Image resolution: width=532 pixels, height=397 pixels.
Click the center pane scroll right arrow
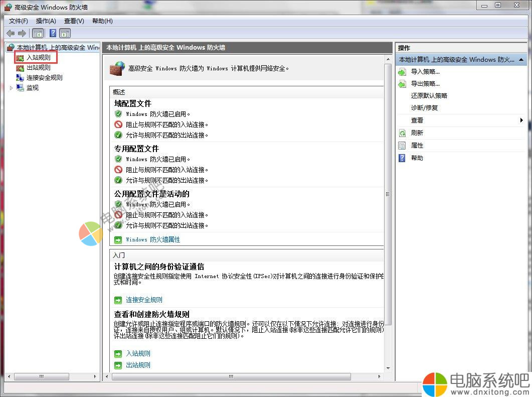pyautogui.click(x=379, y=376)
